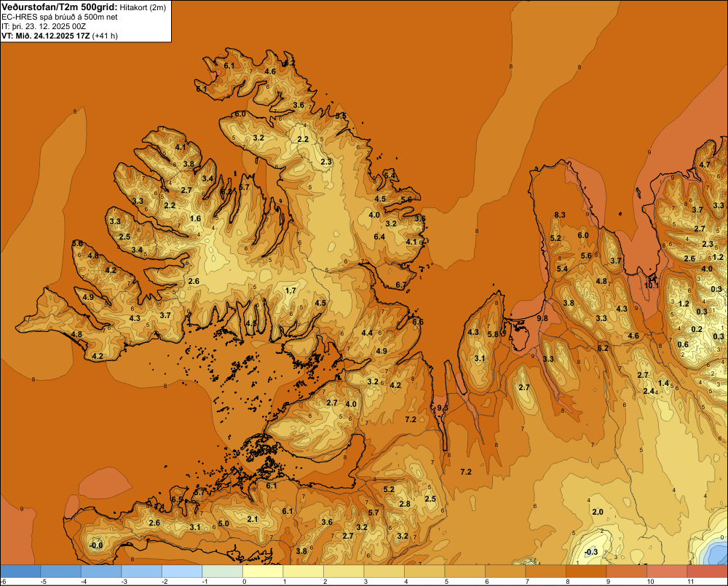Image resolution: width=728 pixels, height=586 pixels.
Task: Click the 5.0 temperature value
Action: pos(223,523)
